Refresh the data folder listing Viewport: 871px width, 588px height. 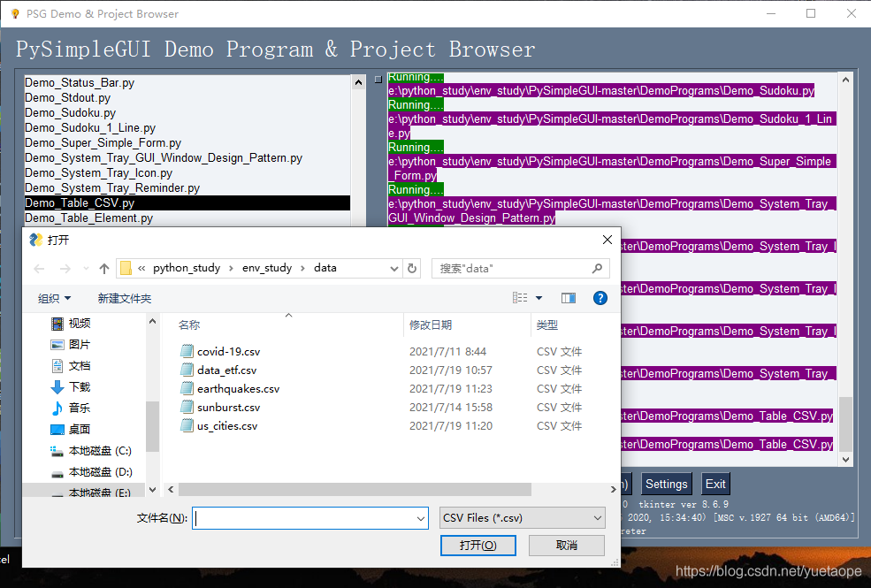click(411, 269)
